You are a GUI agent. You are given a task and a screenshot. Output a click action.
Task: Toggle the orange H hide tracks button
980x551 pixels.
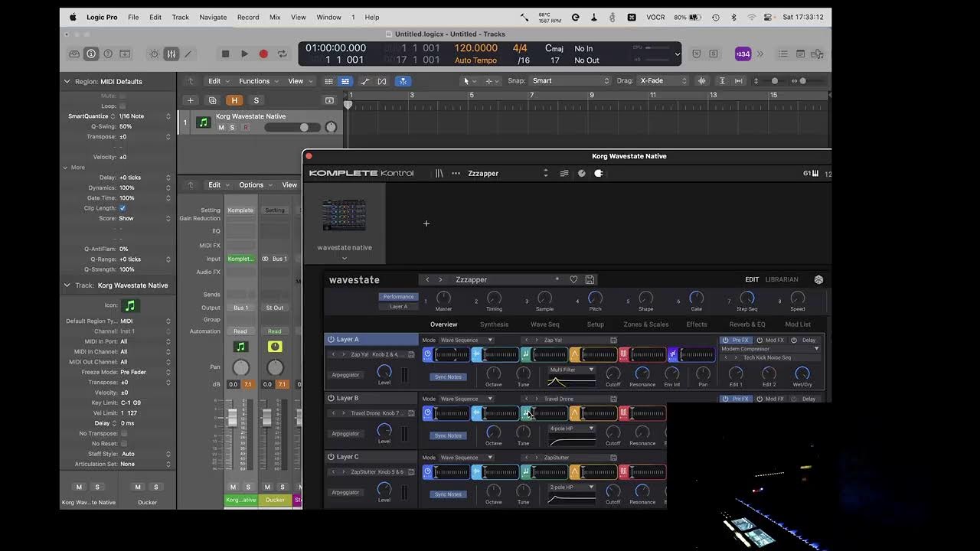pos(234,100)
